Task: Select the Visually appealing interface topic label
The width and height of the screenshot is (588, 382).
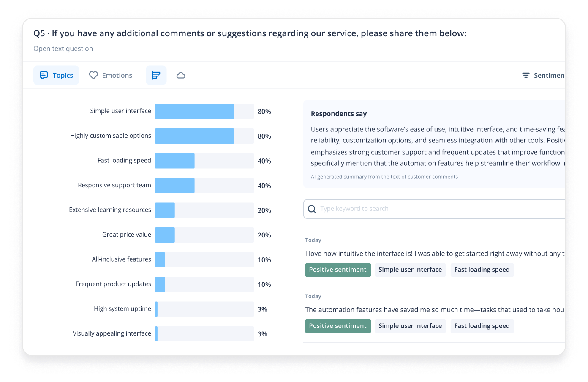Action: pyautogui.click(x=112, y=333)
